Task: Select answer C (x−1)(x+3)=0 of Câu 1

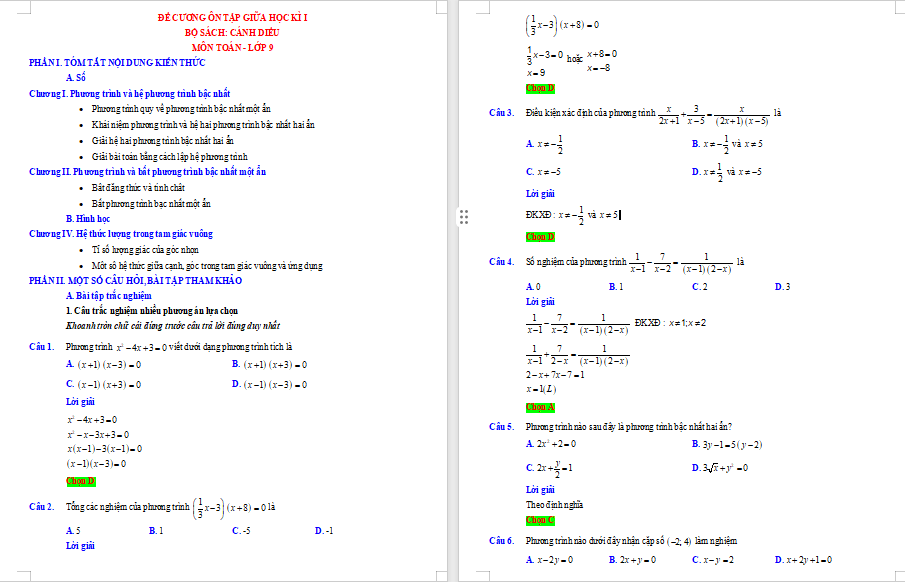Action: [104, 385]
